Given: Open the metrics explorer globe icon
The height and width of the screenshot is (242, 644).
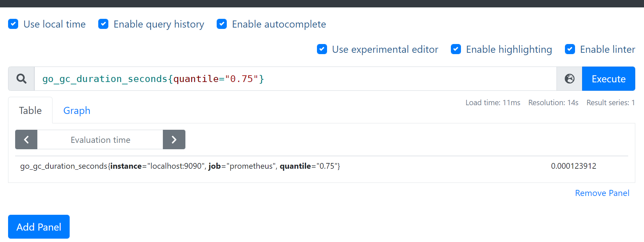Looking at the screenshot, I should point(569,79).
